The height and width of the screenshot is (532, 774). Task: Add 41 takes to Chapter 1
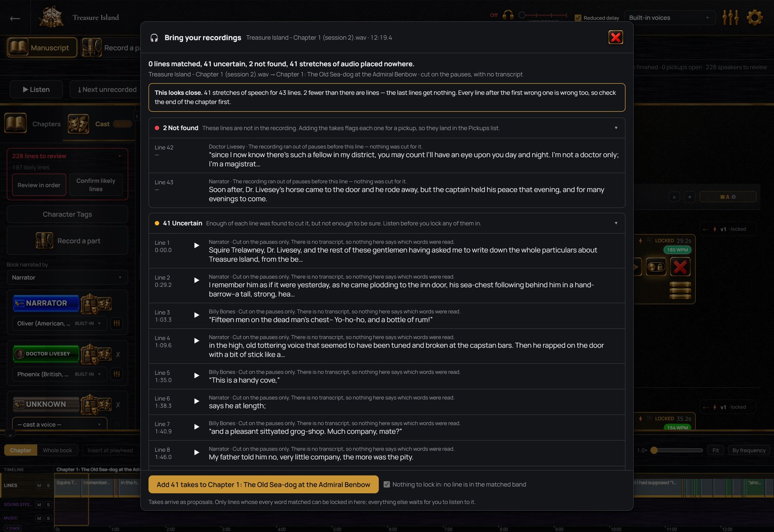tap(263, 485)
